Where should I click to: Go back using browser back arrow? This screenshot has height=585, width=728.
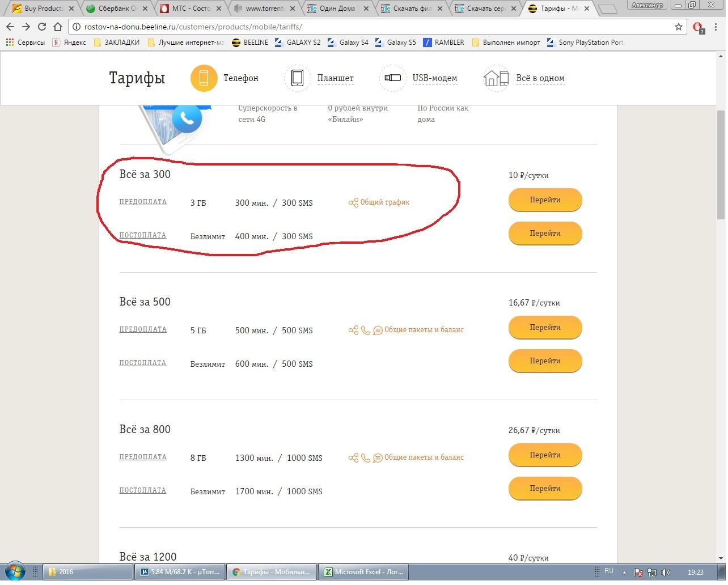click(10, 27)
